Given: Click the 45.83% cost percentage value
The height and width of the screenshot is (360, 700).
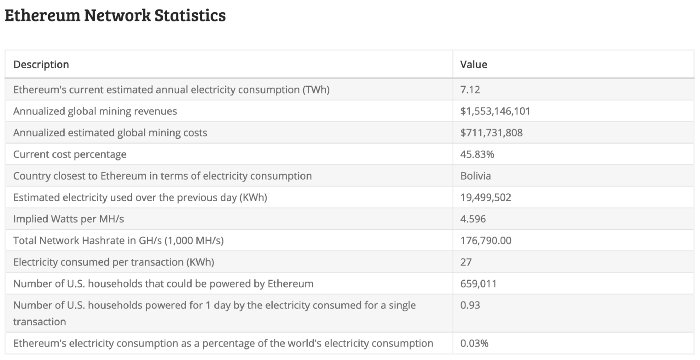Looking at the screenshot, I should (477, 154).
